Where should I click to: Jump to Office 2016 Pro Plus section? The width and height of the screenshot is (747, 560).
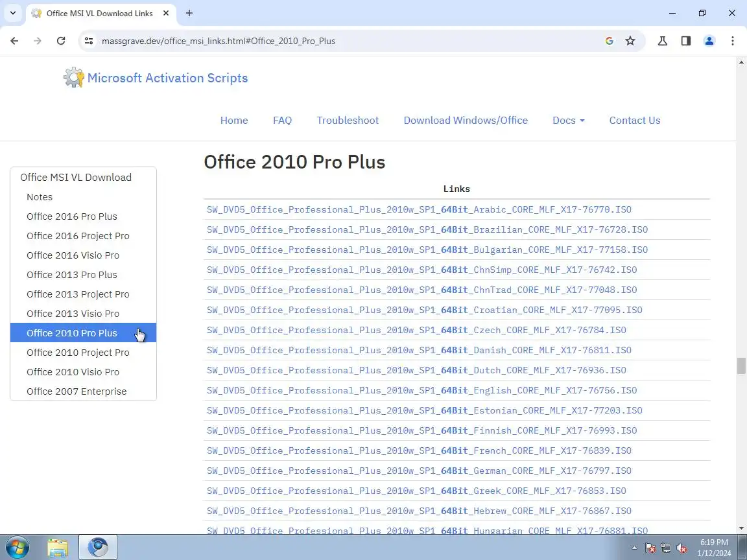coord(72,216)
